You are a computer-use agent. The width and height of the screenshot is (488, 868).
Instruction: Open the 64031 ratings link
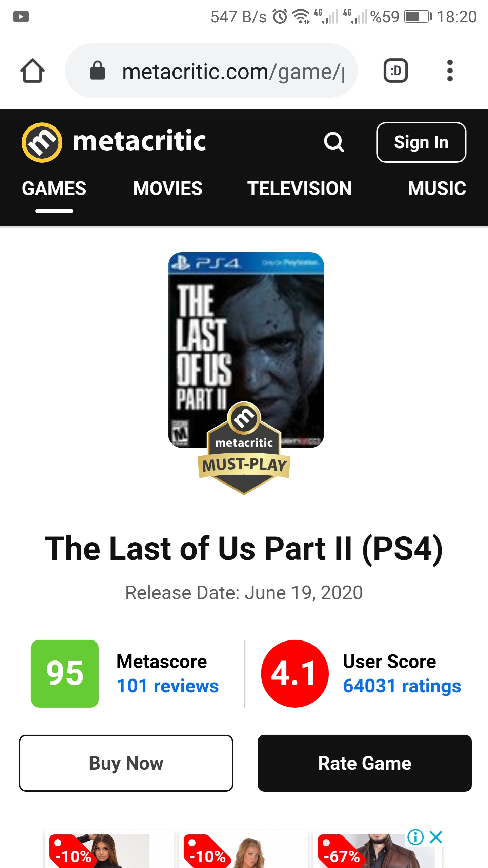(402, 686)
